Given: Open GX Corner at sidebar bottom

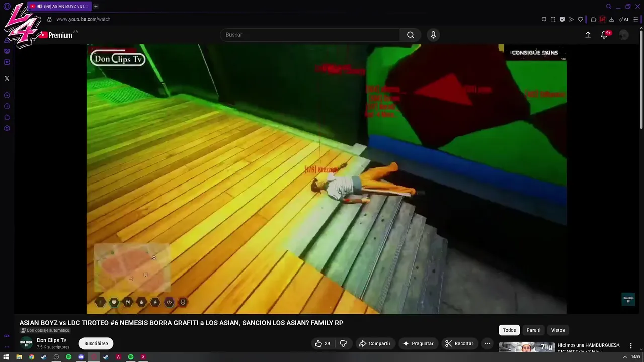Looking at the screenshot, I should tap(7, 336).
